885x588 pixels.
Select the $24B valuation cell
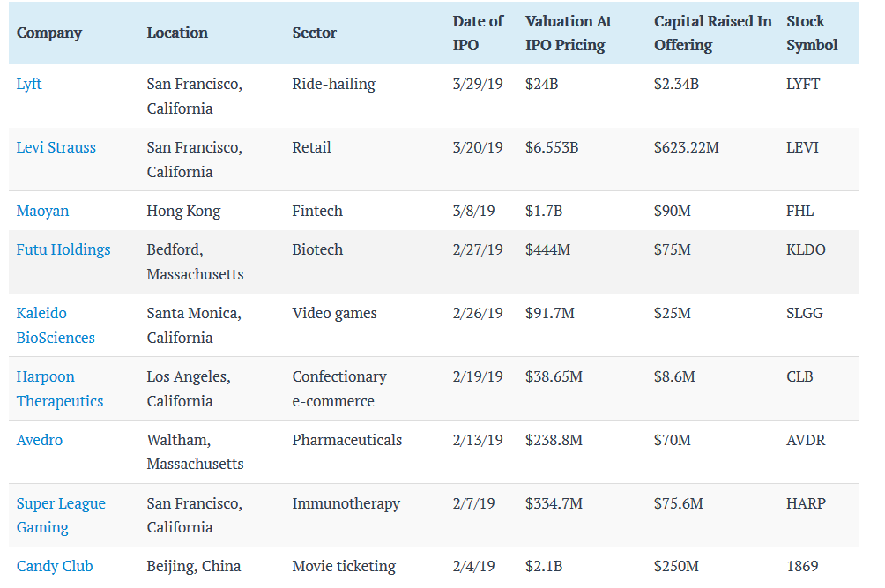coord(542,85)
